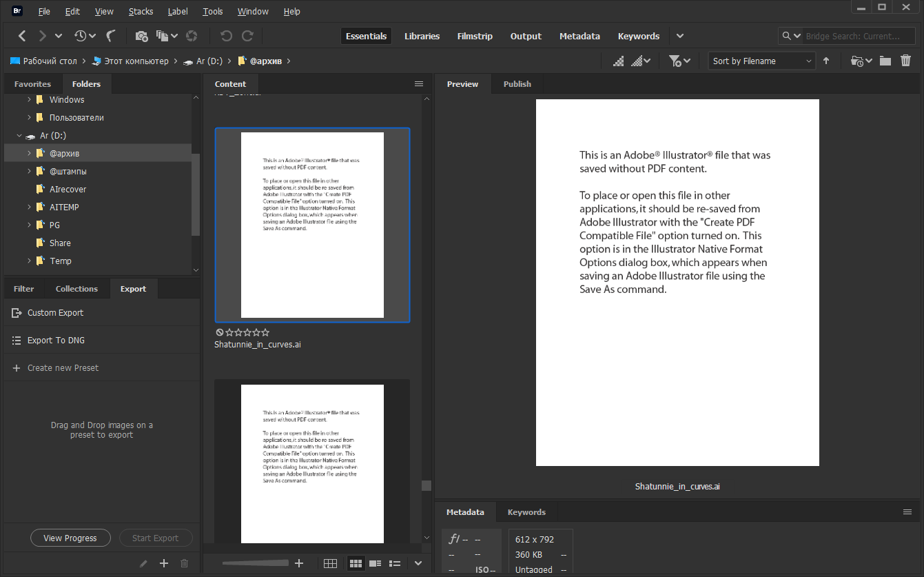Open the File menu
The width and height of the screenshot is (924, 577).
point(44,12)
